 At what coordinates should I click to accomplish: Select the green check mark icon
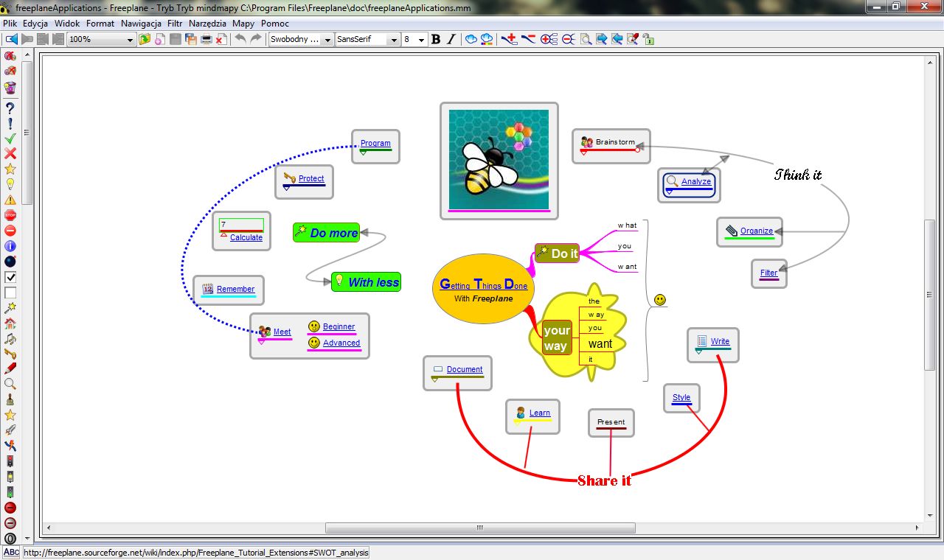tap(10, 139)
